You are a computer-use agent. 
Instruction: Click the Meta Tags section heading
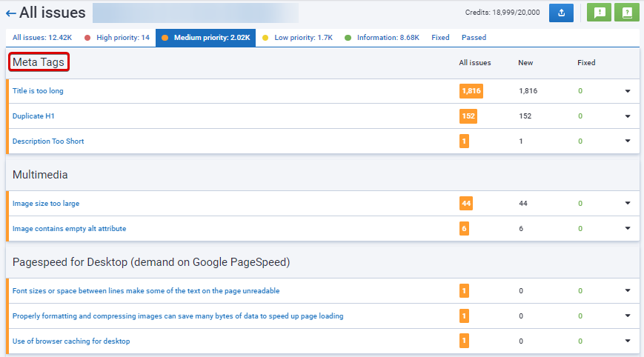point(39,62)
